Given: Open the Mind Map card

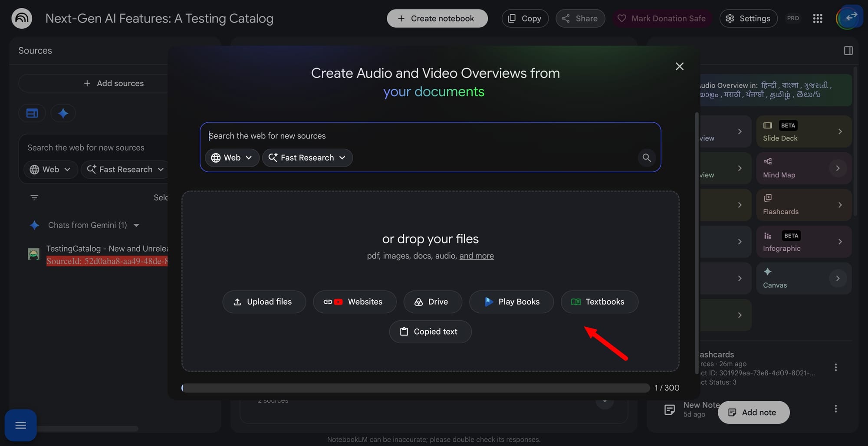Looking at the screenshot, I should (x=804, y=168).
